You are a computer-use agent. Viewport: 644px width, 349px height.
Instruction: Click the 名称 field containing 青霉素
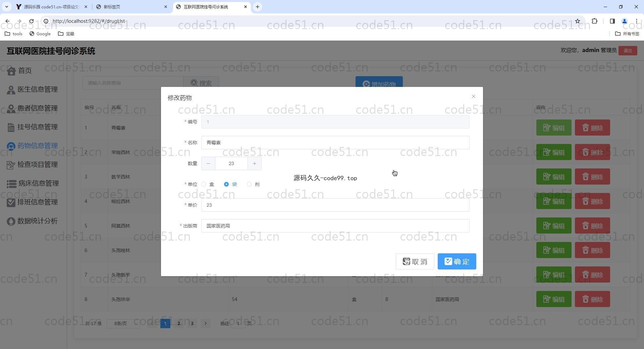click(x=335, y=143)
